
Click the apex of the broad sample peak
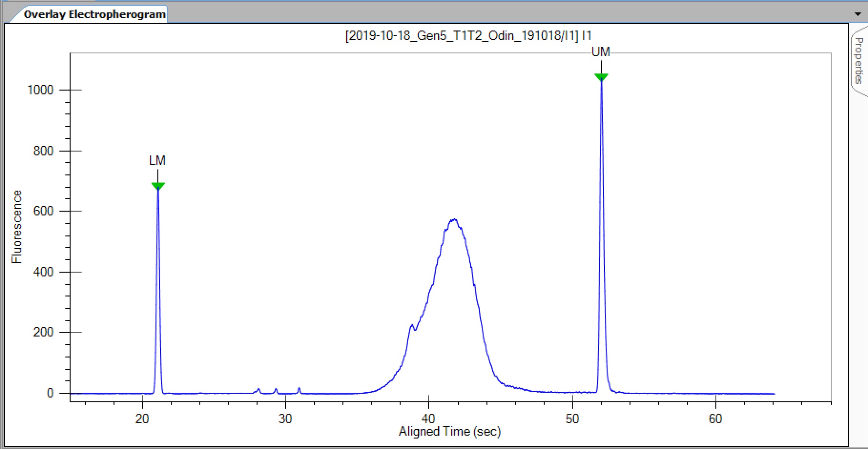(454, 220)
